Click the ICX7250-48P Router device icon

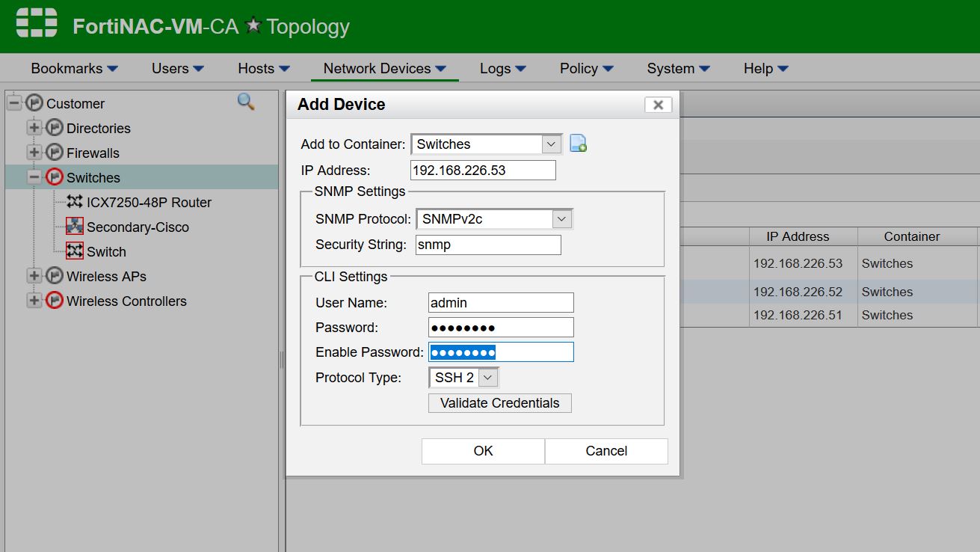[x=75, y=202]
